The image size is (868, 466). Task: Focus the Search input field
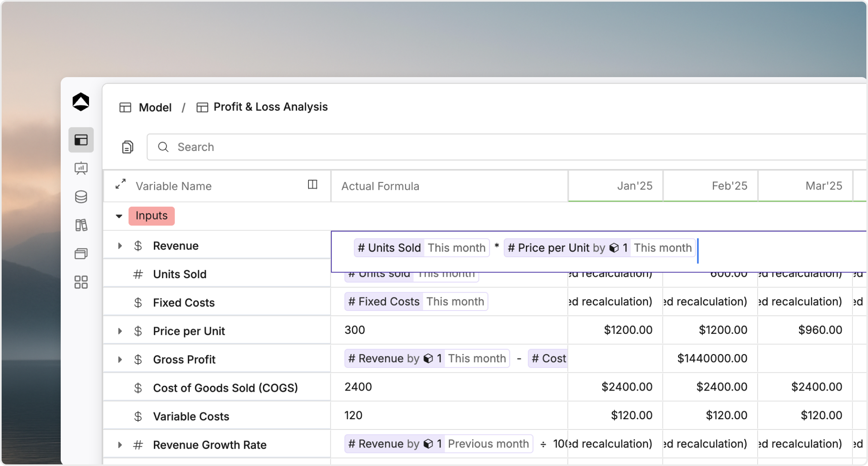[x=507, y=147]
